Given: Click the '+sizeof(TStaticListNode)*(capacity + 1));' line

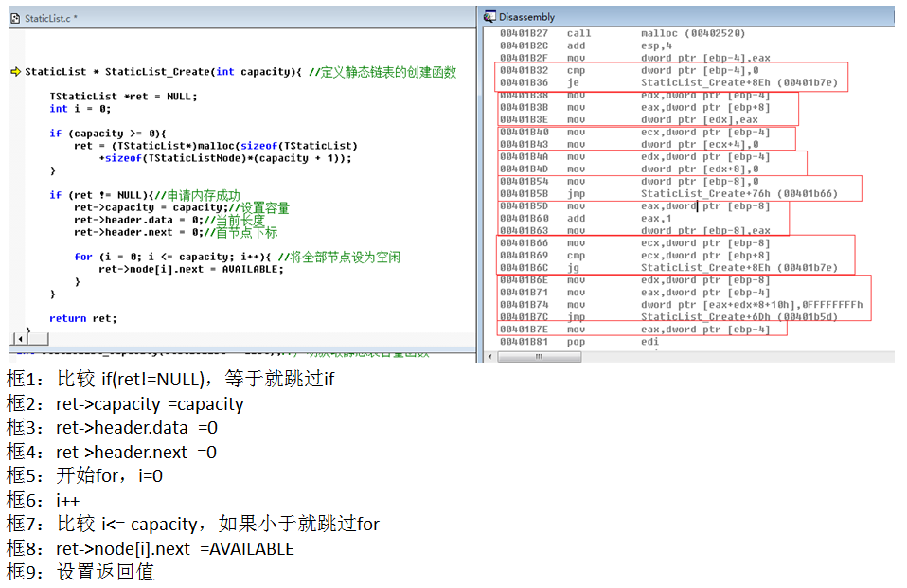Looking at the screenshot, I should click(225, 158).
